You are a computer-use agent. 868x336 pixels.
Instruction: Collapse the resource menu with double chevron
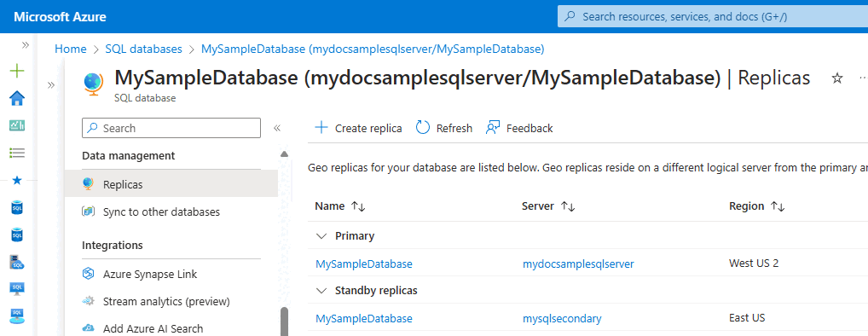tap(277, 128)
